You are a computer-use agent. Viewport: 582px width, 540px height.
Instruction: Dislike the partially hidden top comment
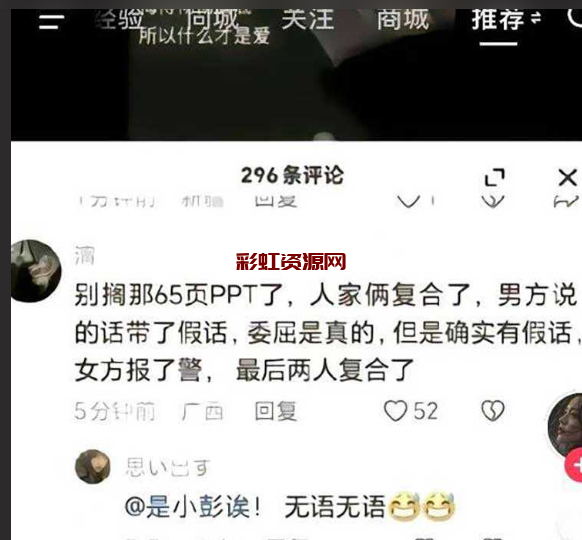493,202
